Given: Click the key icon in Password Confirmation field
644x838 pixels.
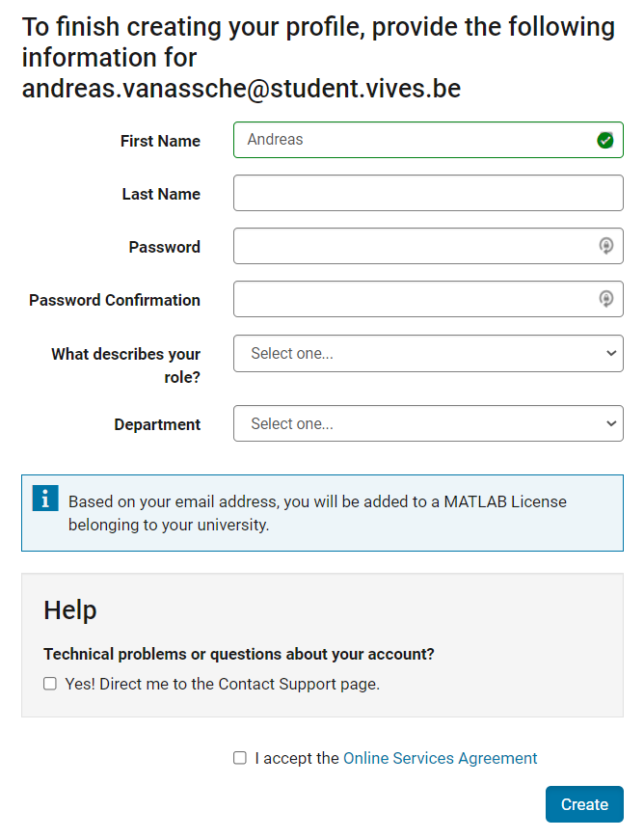Looking at the screenshot, I should (605, 299).
